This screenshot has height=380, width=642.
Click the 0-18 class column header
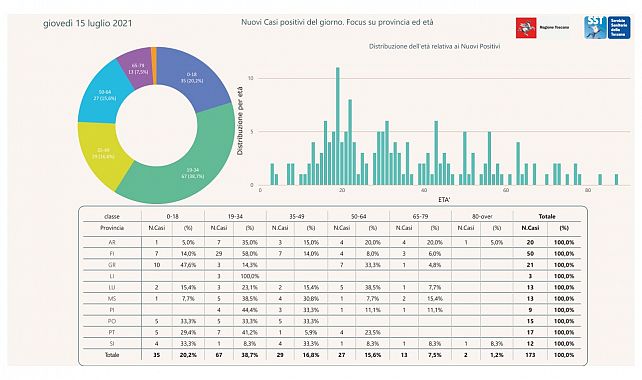coord(173,216)
